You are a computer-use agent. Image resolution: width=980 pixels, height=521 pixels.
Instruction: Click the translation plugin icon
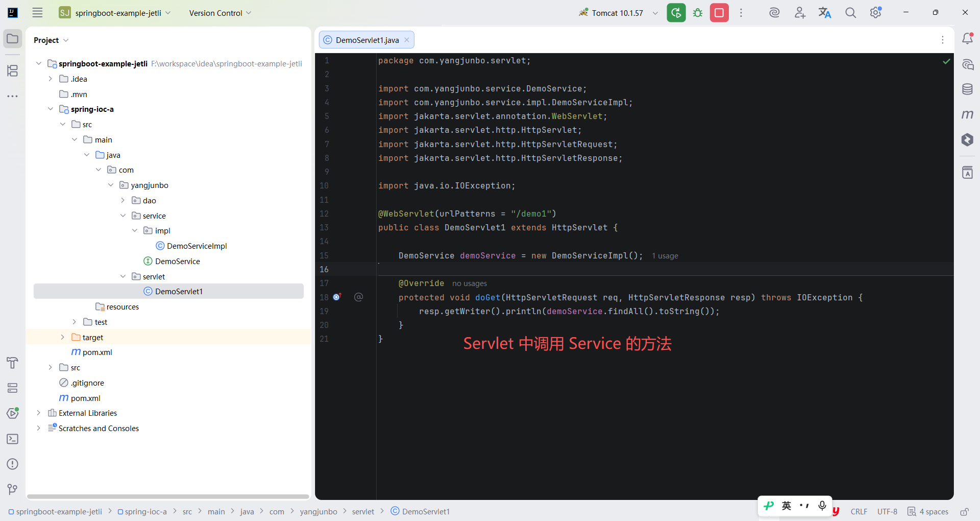(x=825, y=13)
